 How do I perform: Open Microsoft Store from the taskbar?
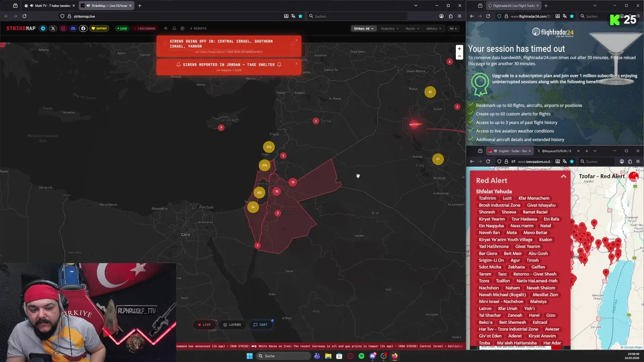pyautogui.click(x=339, y=356)
